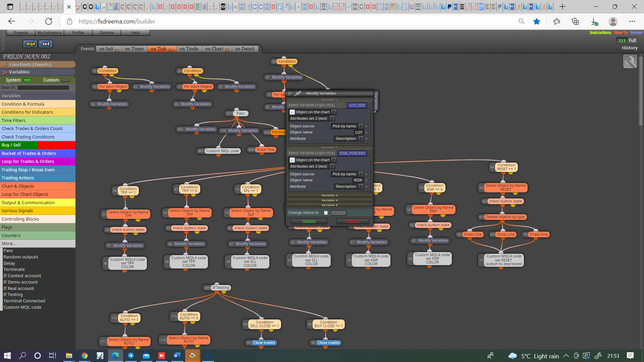Close the Modify Variables dialog
644x362 pixels.
(x=290, y=94)
